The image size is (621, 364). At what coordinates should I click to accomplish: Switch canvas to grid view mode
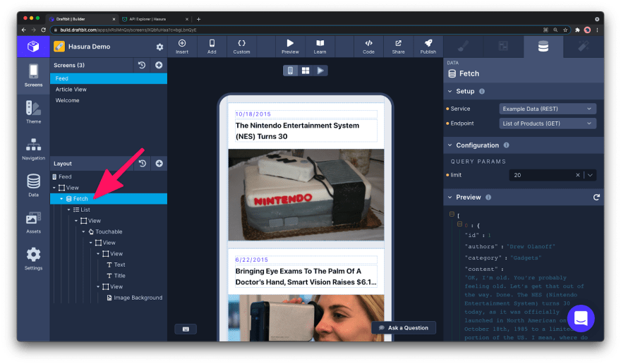[x=306, y=71]
